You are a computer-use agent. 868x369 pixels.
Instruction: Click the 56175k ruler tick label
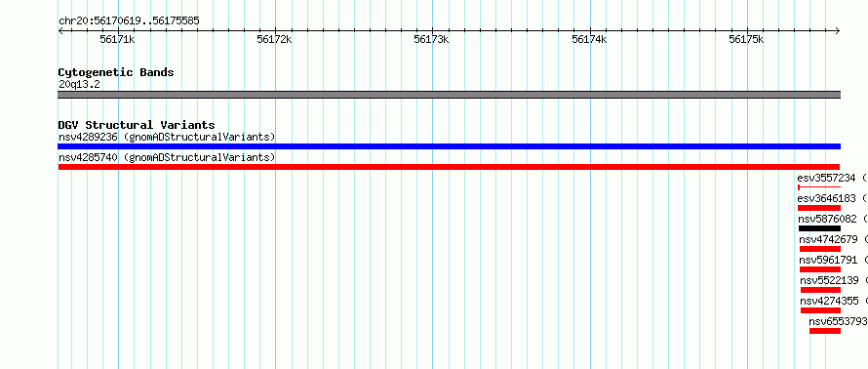tap(746, 39)
